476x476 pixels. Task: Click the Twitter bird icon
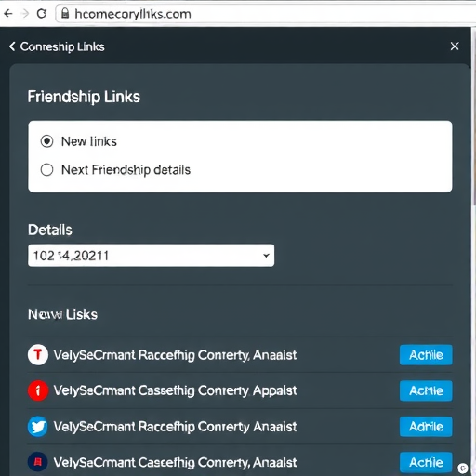(x=38, y=427)
